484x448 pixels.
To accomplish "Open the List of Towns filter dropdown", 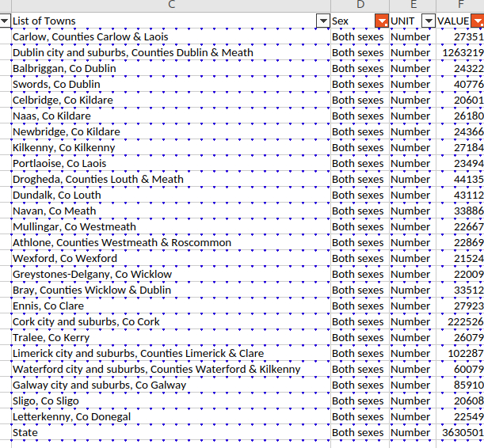I will (x=322, y=21).
